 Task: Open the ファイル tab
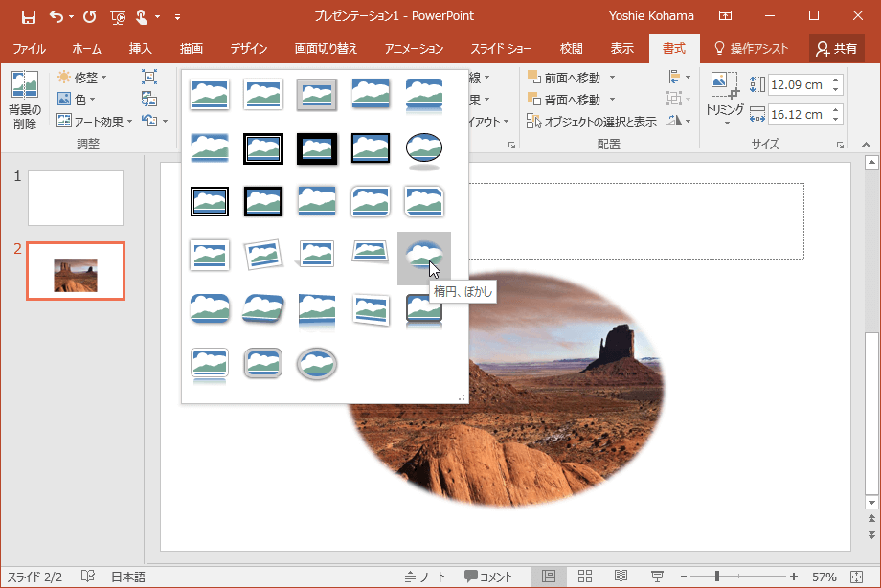click(30, 48)
